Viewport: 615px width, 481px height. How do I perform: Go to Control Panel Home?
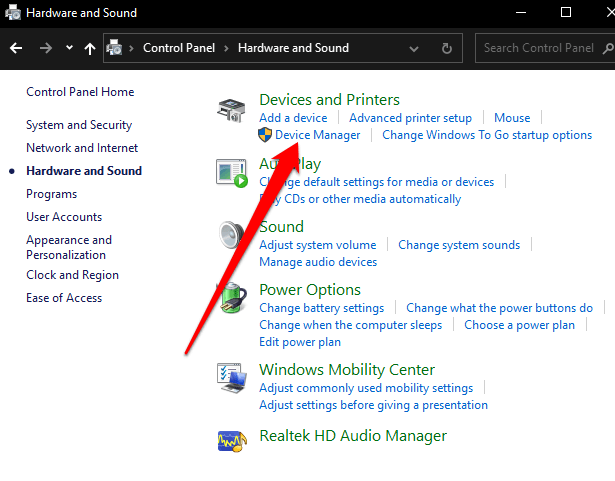[x=80, y=92]
